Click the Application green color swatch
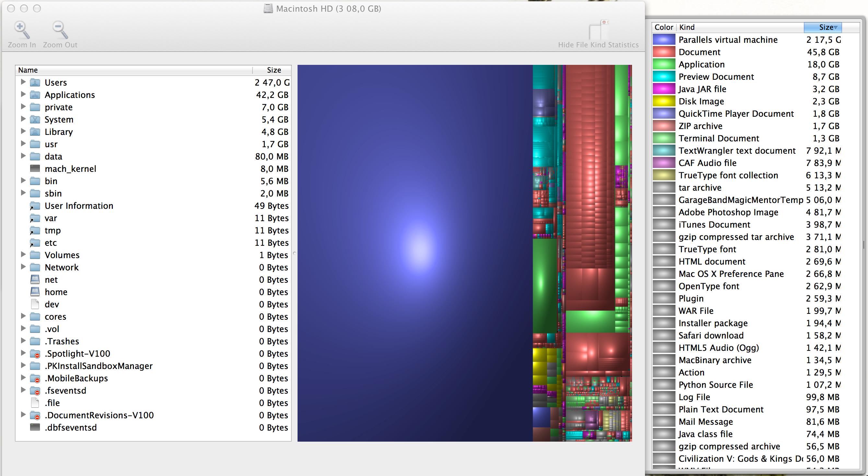The width and height of the screenshot is (868, 476). tap(664, 65)
